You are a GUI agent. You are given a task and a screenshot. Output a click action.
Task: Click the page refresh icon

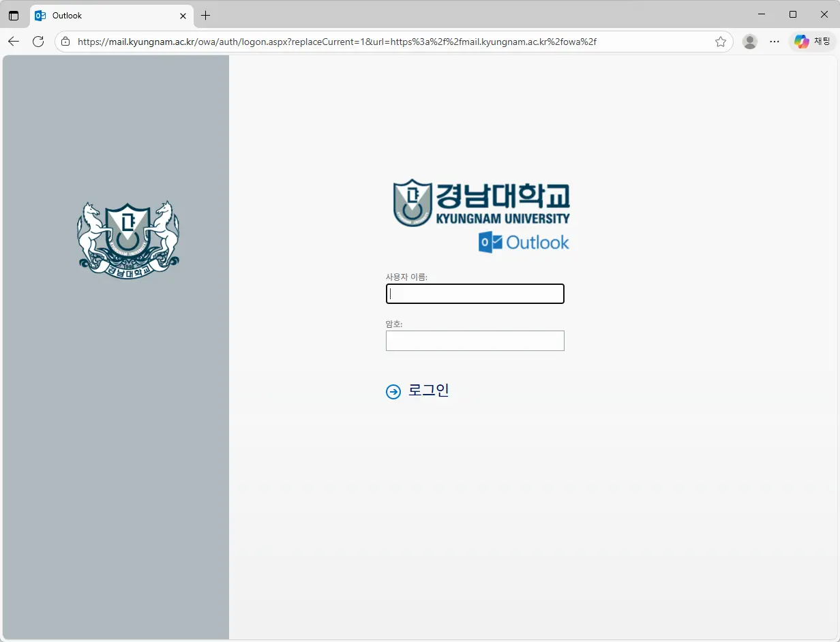tap(38, 42)
